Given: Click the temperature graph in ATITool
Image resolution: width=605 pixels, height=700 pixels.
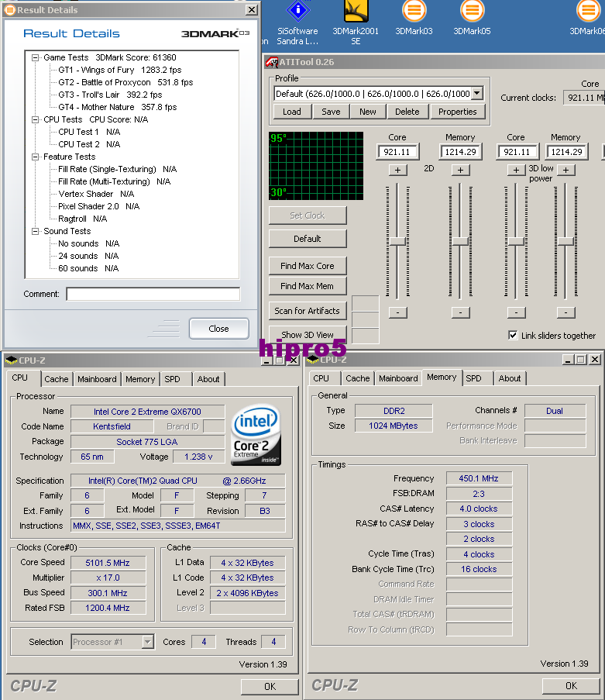Looking at the screenshot, I should click(x=316, y=166).
